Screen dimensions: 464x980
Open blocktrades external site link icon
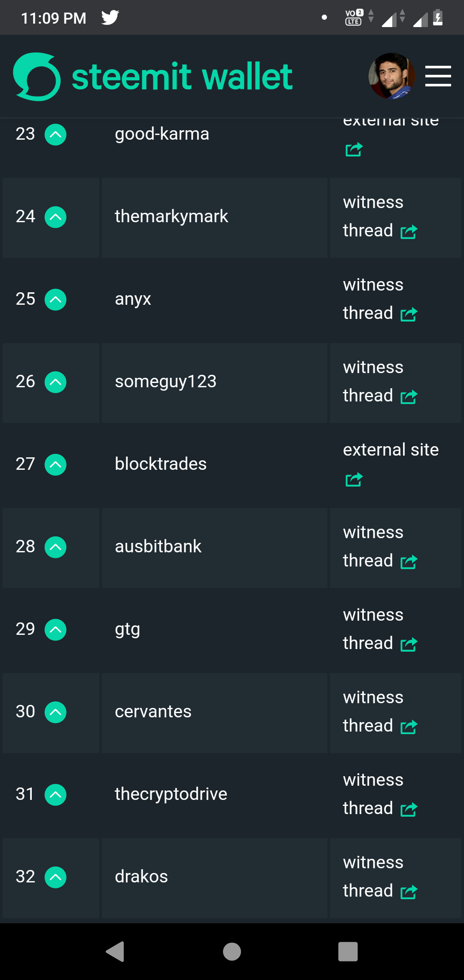[354, 479]
